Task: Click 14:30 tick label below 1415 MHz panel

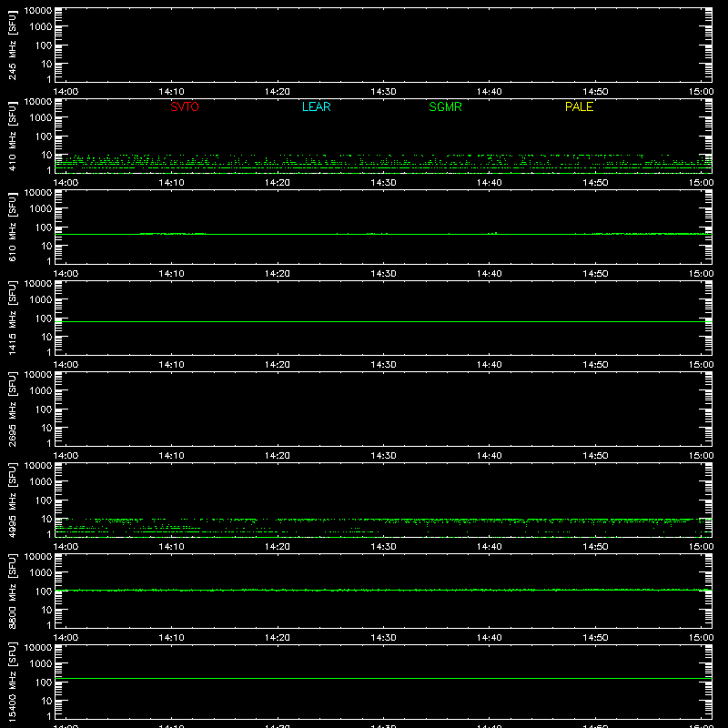Action: 383,365
